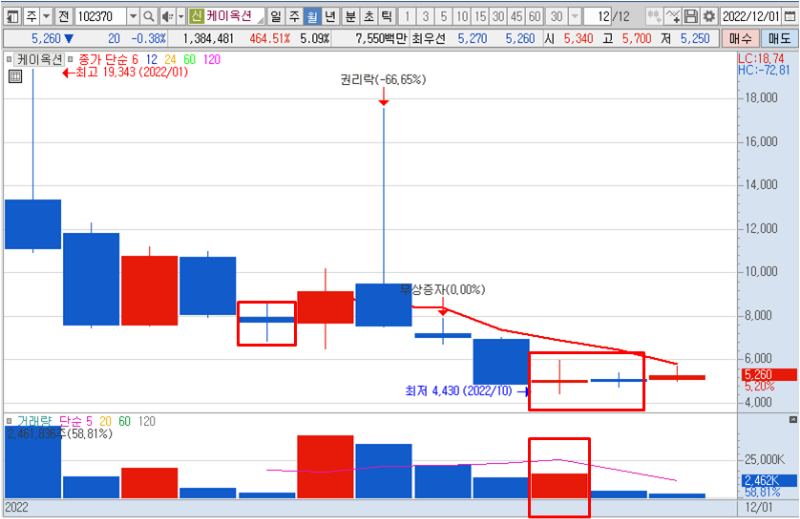
Task: Click the 케이옥션 chart legend label
Action: click(x=39, y=60)
